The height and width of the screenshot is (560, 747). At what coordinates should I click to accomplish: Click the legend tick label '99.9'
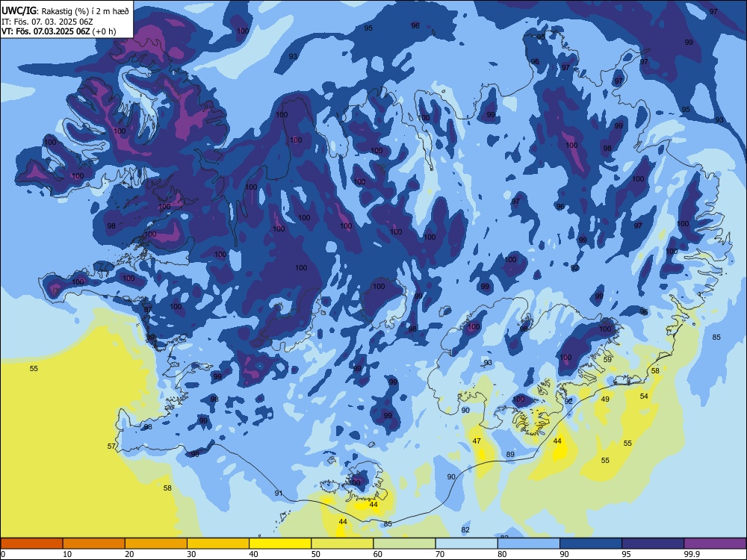click(x=692, y=554)
